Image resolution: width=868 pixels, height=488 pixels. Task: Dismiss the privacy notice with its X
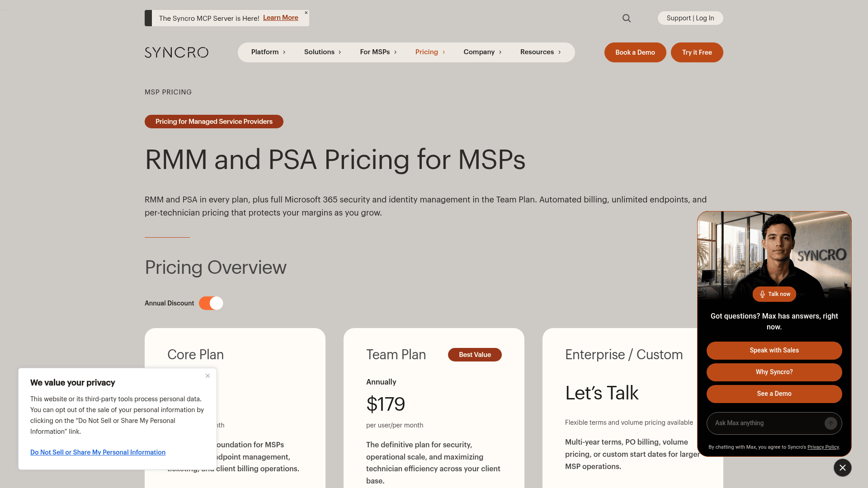pyautogui.click(x=208, y=376)
